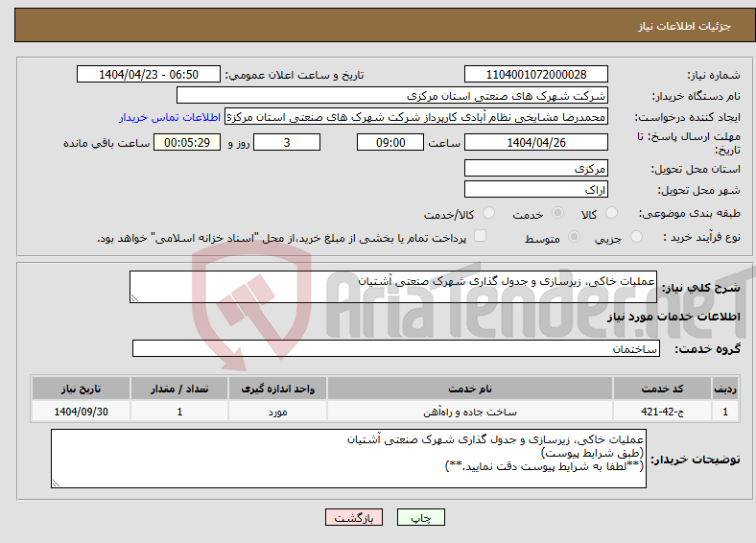Click the توضیحات خریدار notes textarea
The height and width of the screenshot is (543, 756).
coord(348,459)
